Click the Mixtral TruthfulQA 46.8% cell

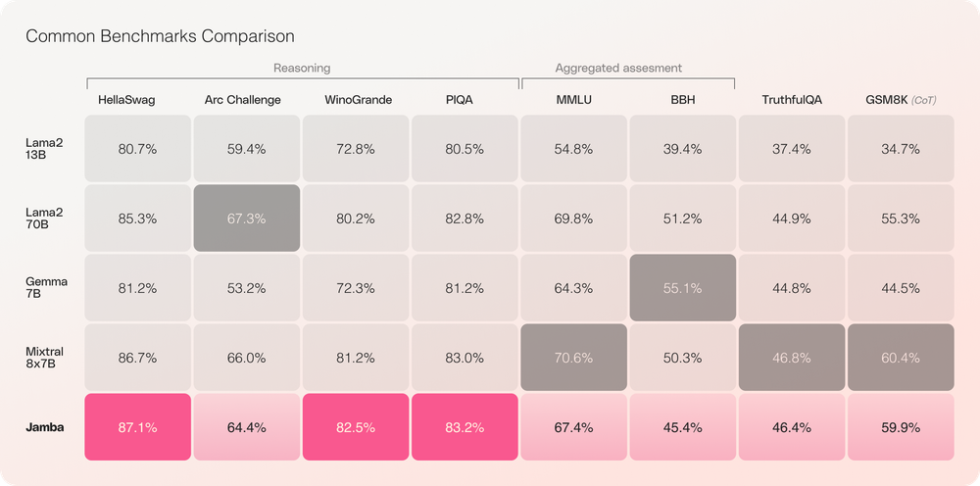tap(791, 358)
